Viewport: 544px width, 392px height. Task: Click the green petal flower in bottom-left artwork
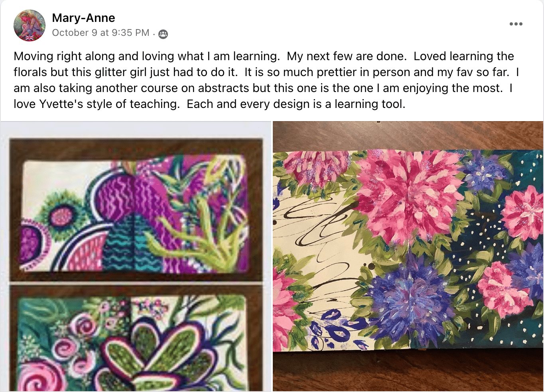coord(160,355)
